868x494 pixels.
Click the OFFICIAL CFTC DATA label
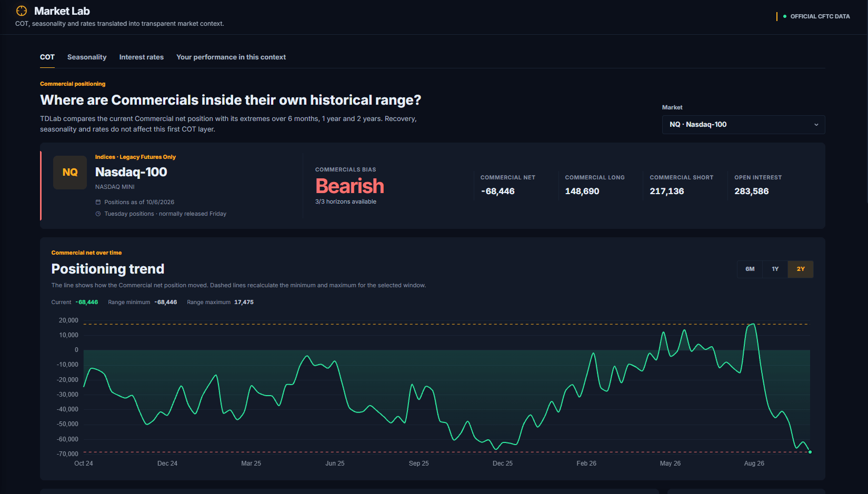point(820,16)
